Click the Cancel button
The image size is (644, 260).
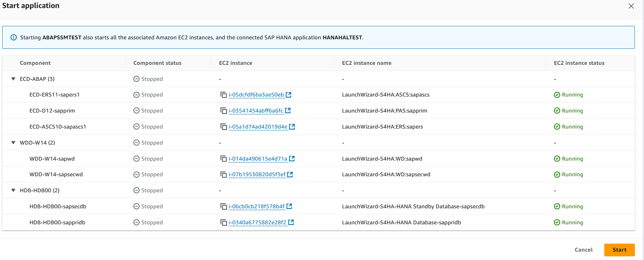click(x=583, y=250)
